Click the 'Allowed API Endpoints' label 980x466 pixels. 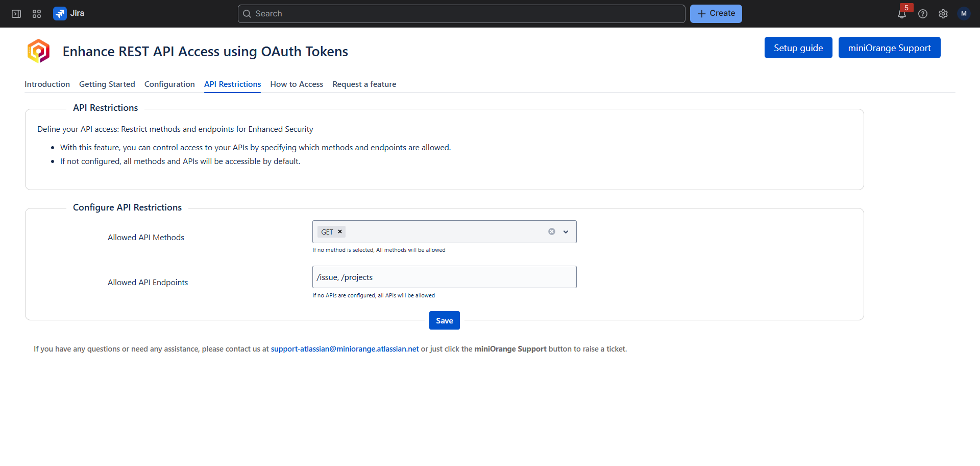coord(148,282)
